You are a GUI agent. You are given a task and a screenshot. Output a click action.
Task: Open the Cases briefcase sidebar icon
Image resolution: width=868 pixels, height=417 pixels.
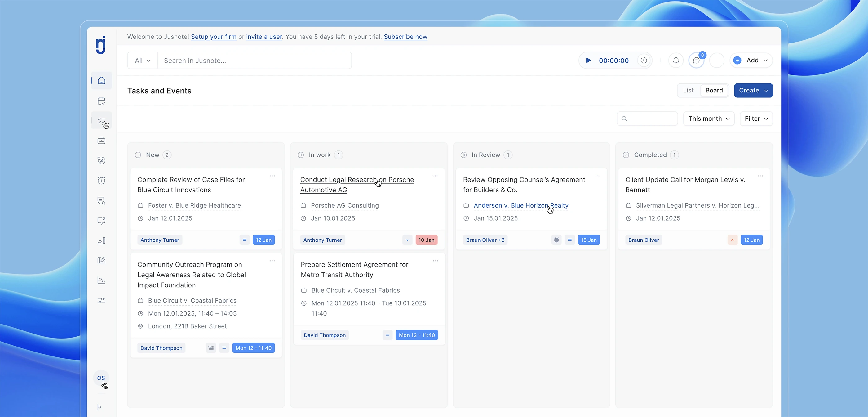[101, 140]
